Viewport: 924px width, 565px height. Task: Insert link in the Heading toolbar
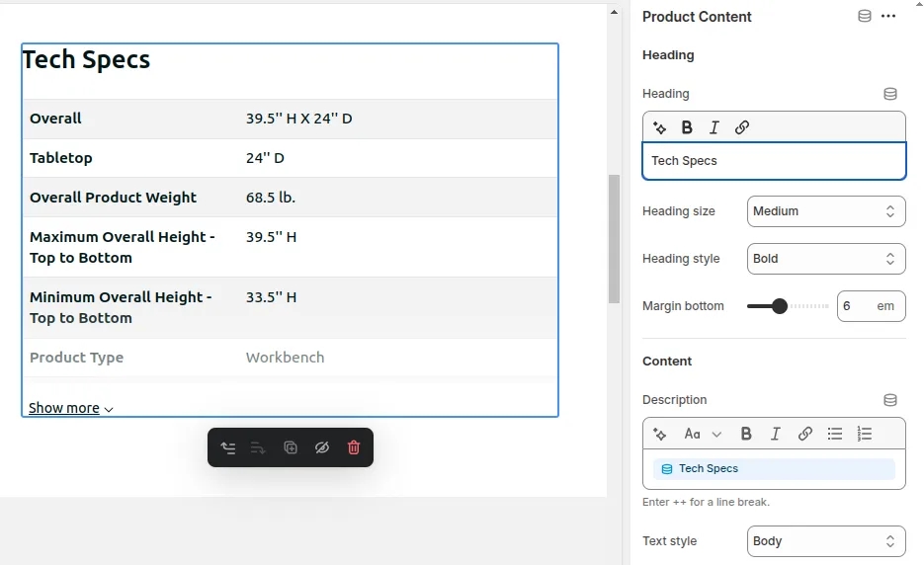click(742, 127)
